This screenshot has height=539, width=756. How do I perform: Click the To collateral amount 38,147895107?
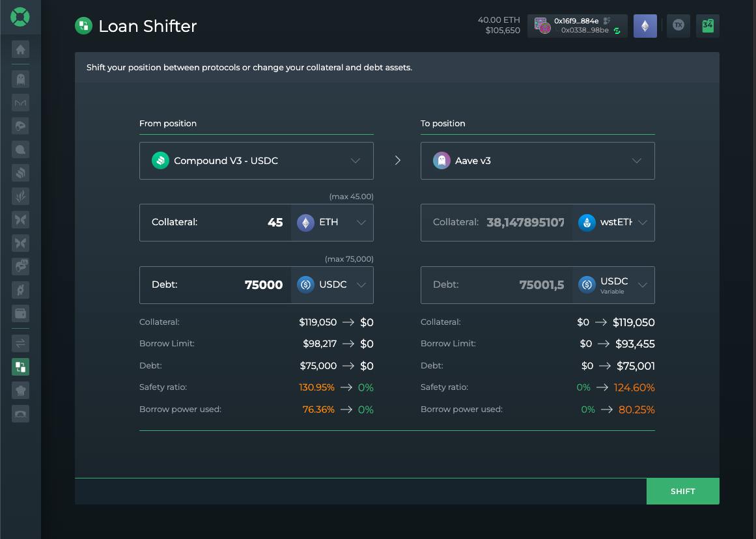coord(525,222)
